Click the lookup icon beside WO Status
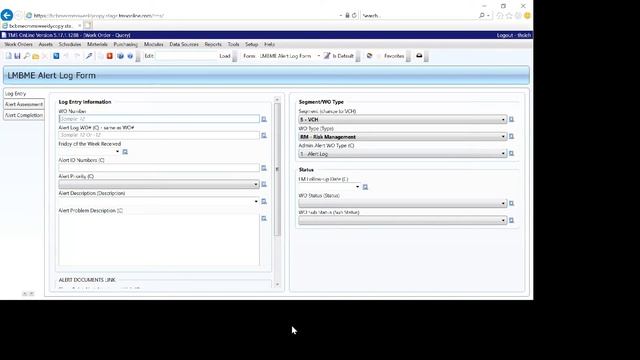The height and width of the screenshot is (360, 640). click(511, 203)
